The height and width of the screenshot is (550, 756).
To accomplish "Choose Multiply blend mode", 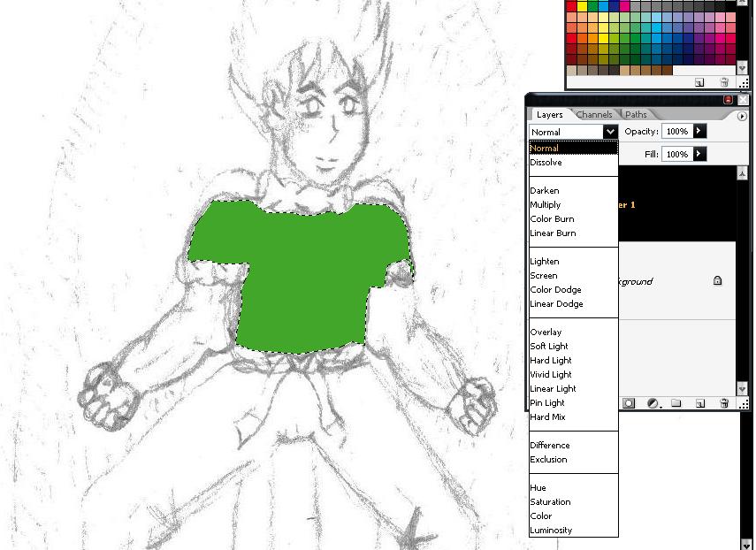I will [x=546, y=205].
